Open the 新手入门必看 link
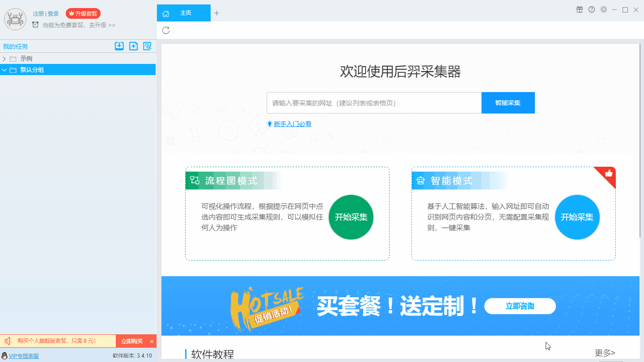The width and height of the screenshot is (644, 362). (292, 124)
